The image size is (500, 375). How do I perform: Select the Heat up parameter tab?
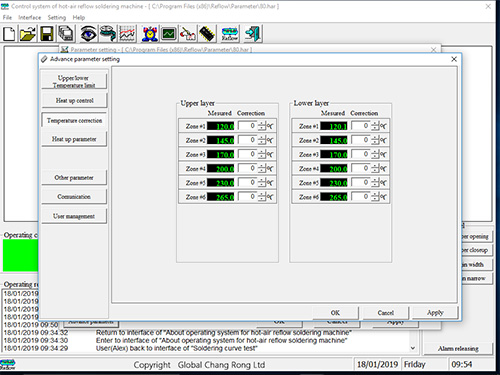coord(74,139)
